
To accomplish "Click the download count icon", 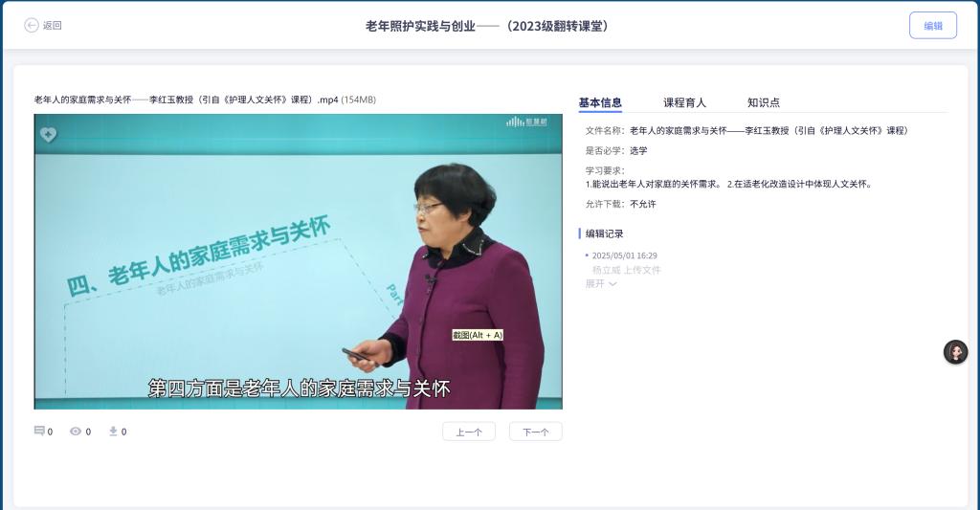I will [113, 431].
